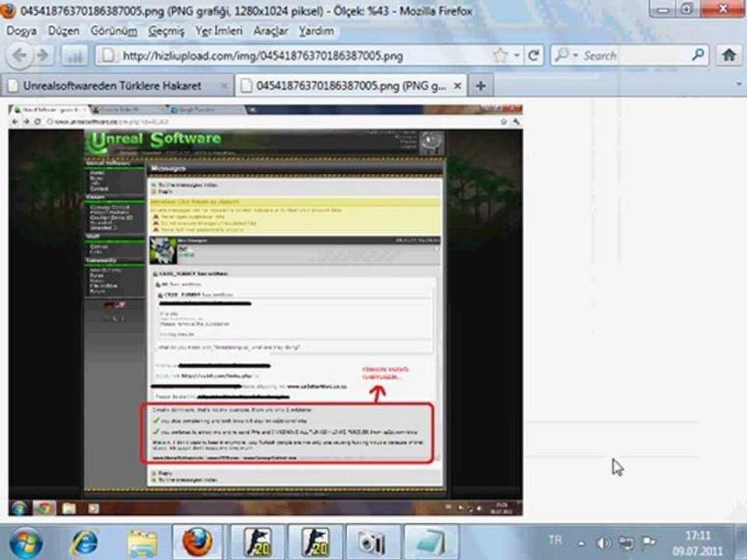The image size is (747, 560).
Task: Open the Action Center flag icon
Action: tap(649, 542)
